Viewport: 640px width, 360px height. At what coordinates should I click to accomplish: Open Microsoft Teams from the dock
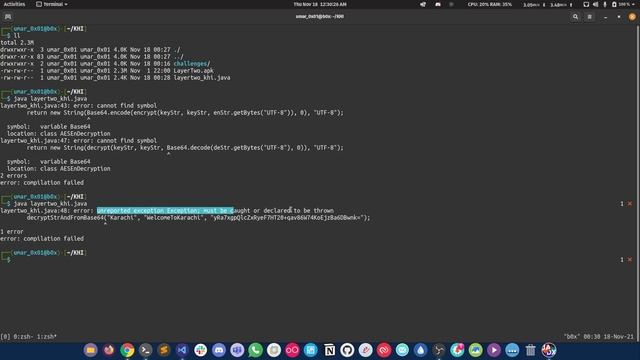pyautogui.click(x=237, y=350)
